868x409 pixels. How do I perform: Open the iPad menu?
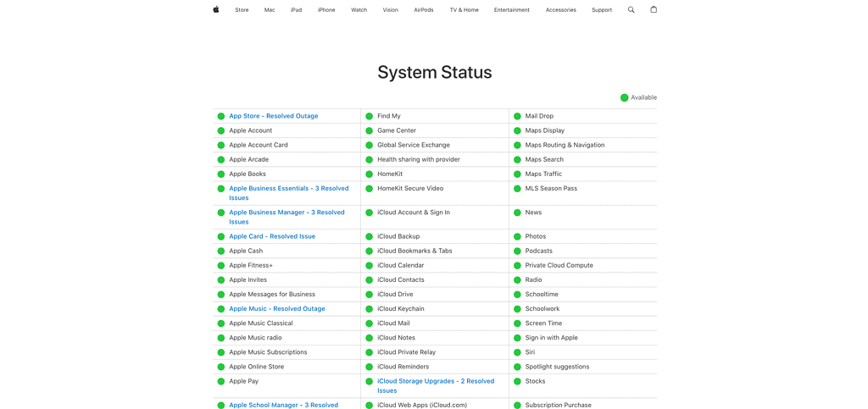tap(296, 10)
